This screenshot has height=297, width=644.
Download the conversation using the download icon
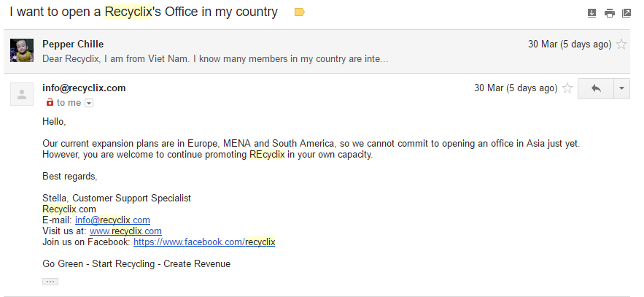pos(591,13)
